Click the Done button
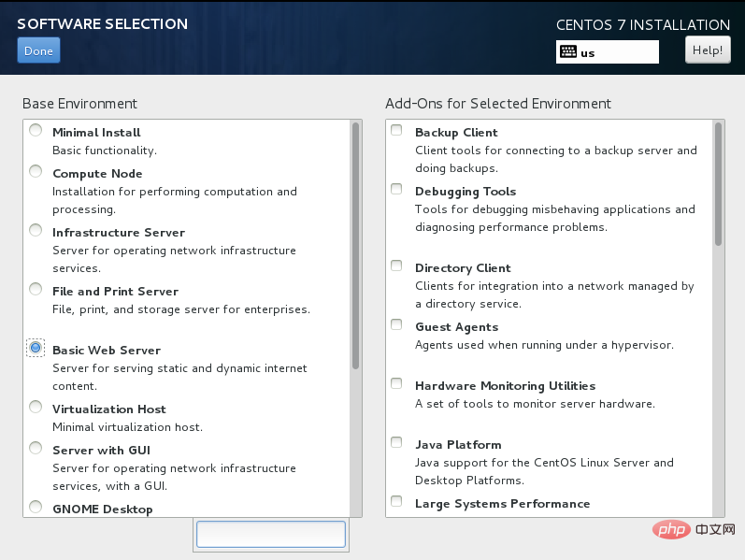 (x=38, y=50)
